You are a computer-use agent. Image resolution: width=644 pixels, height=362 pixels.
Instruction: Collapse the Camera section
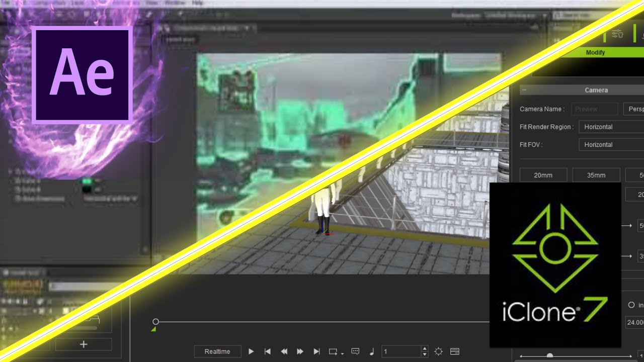(524, 90)
